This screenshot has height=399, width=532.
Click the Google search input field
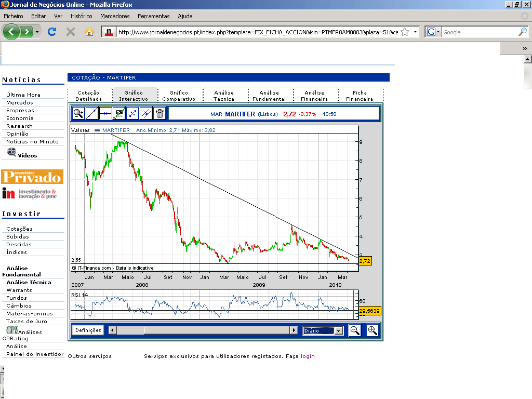pos(480,32)
